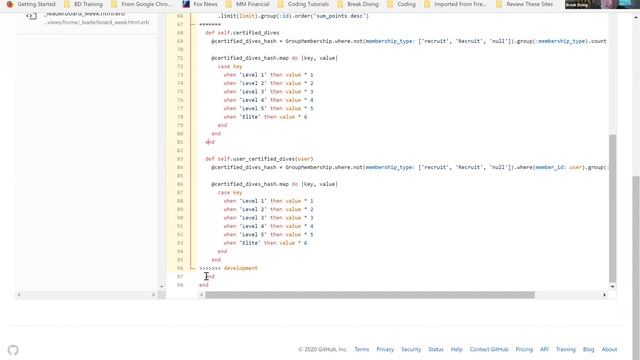Open the Pricing footer link

coord(524,349)
